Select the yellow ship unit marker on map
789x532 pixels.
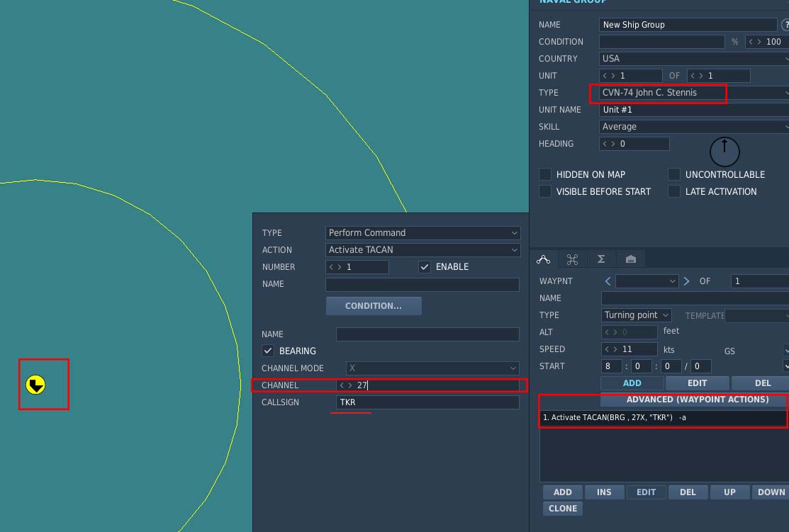point(35,385)
